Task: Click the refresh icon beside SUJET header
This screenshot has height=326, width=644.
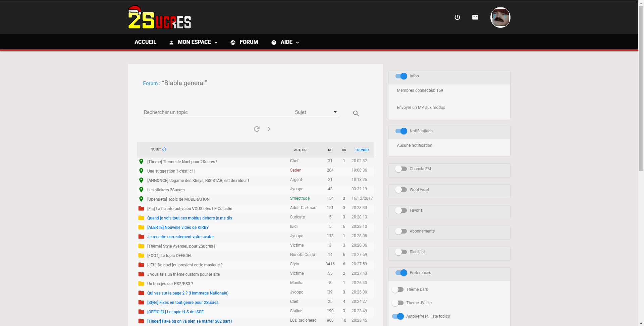Action: click(164, 149)
